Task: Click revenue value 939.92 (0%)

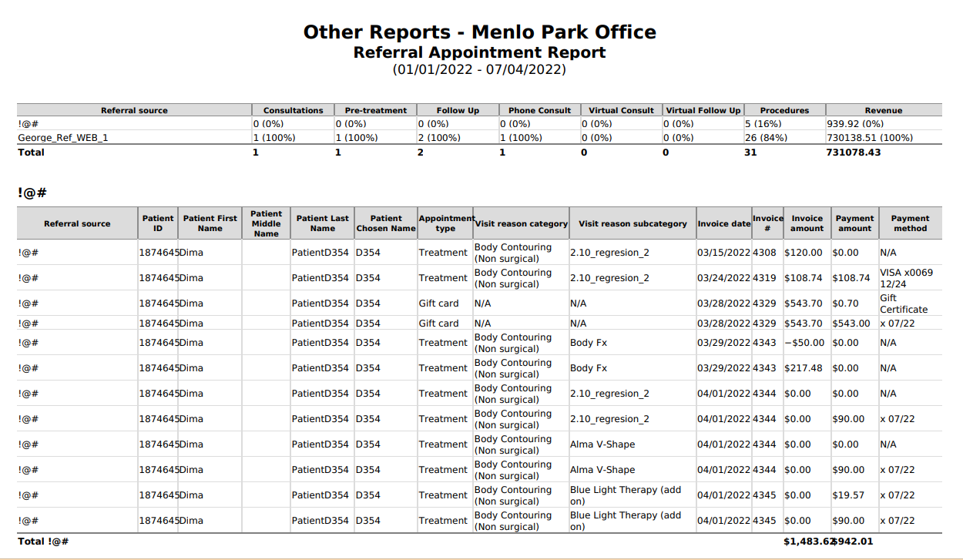Action: coord(855,123)
